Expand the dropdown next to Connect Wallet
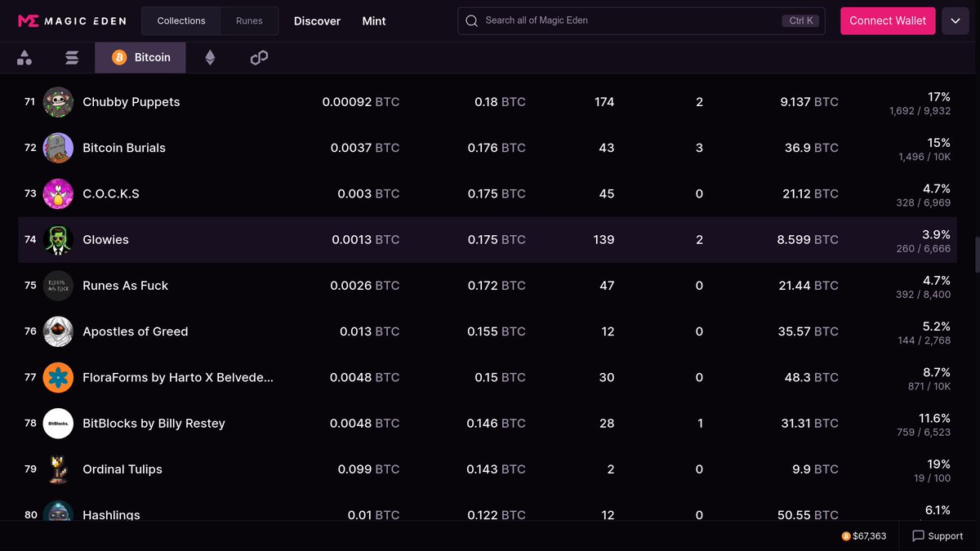 click(x=955, y=21)
